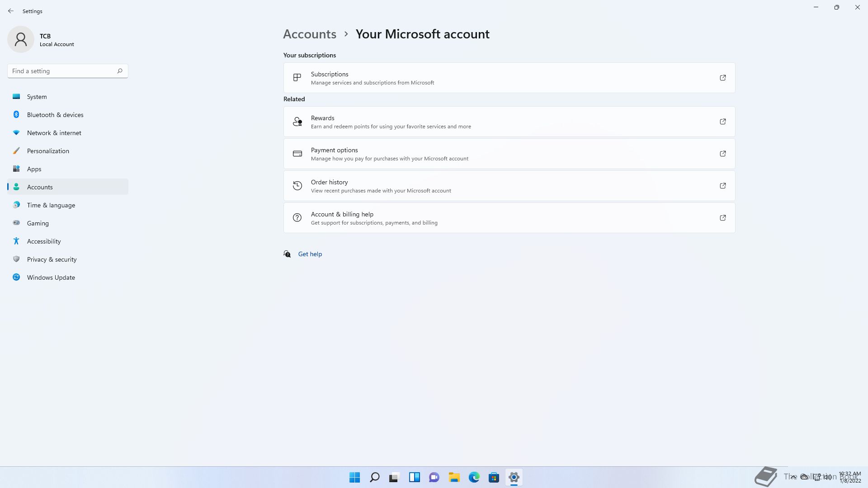Open external link icon for Payment options
Screen dimensions: 868x488
[723, 154]
